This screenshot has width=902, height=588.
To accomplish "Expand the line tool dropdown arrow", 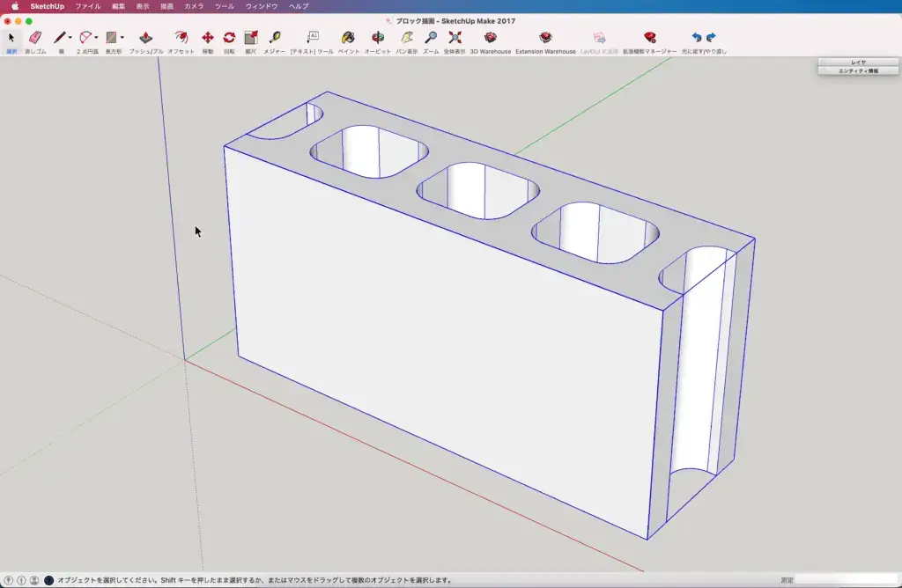I will click(x=70, y=38).
